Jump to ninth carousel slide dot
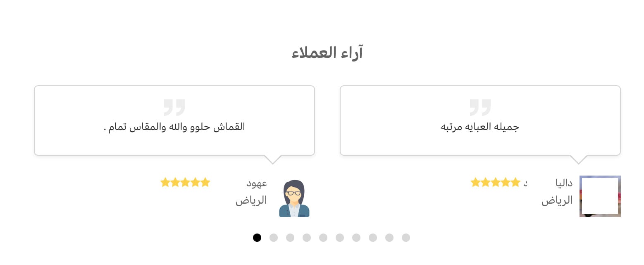Screen dimensions: 644x265 pos(389,238)
